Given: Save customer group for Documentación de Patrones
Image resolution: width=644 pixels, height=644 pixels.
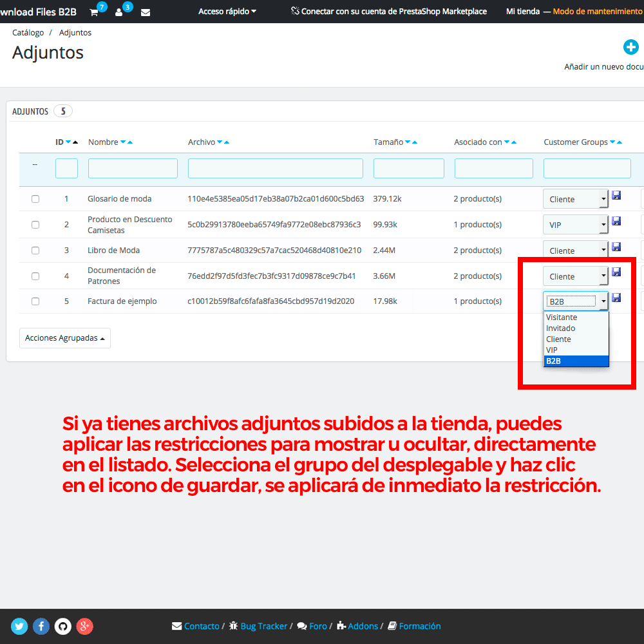Looking at the screenshot, I should tap(616, 272).
